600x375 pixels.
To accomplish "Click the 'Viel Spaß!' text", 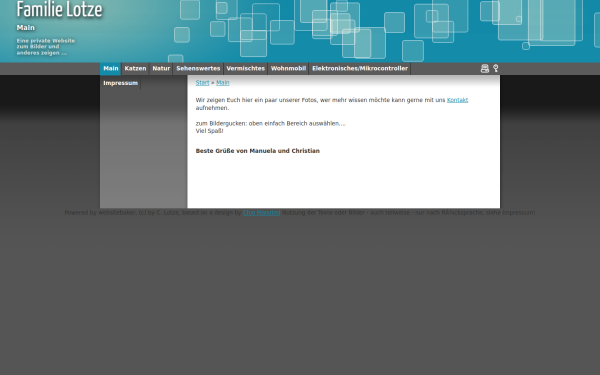I will point(209,131).
